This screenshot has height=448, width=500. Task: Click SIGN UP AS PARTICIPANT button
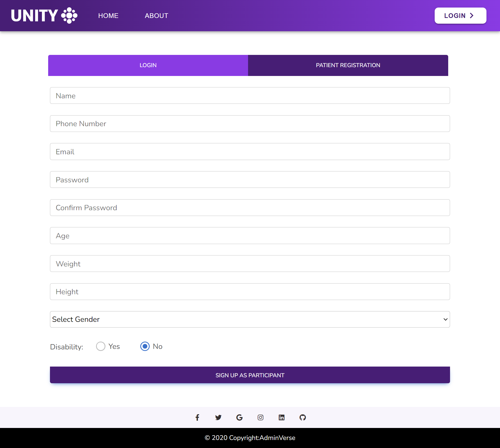(250, 375)
